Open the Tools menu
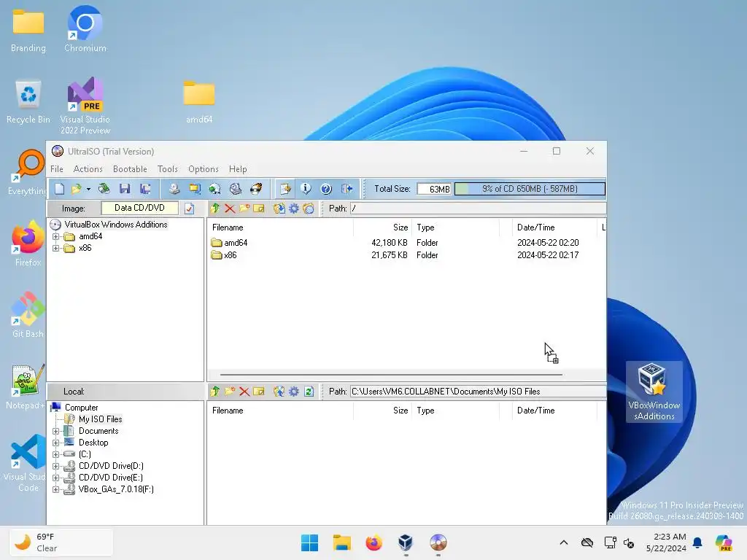Viewport: 747px width, 560px height. [x=168, y=169]
